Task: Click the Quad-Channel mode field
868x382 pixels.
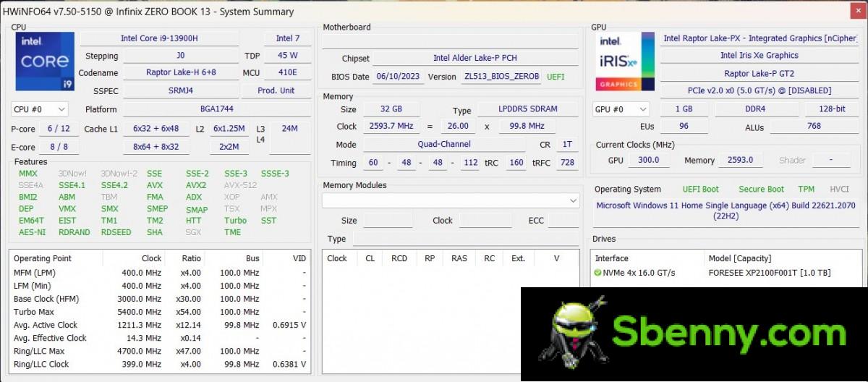Action: click(444, 144)
